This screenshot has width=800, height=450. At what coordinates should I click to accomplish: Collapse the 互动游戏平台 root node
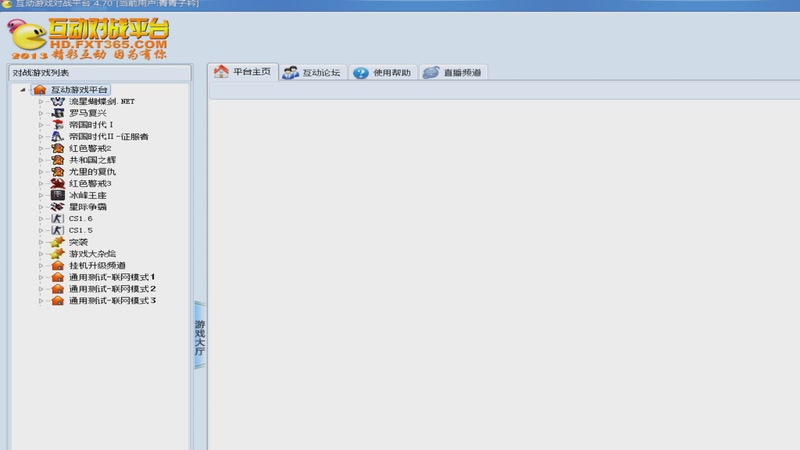click(22, 90)
